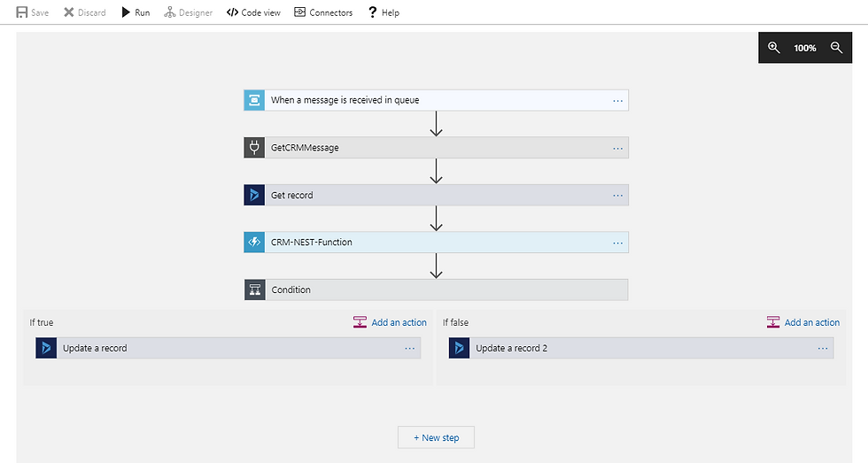Viewport: 868px width, 463px height.
Task: Zoom out on the designer canvas
Action: [x=836, y=48]
